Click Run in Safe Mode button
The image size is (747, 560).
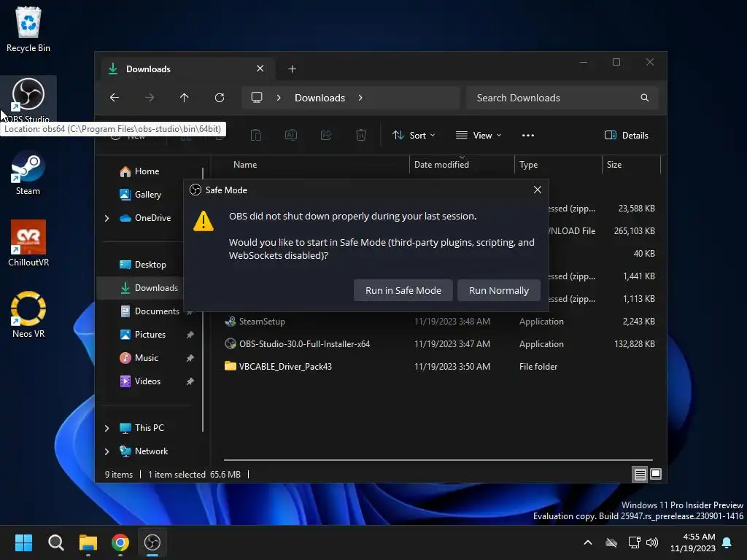pyautogui.click(x=403, y=290)
